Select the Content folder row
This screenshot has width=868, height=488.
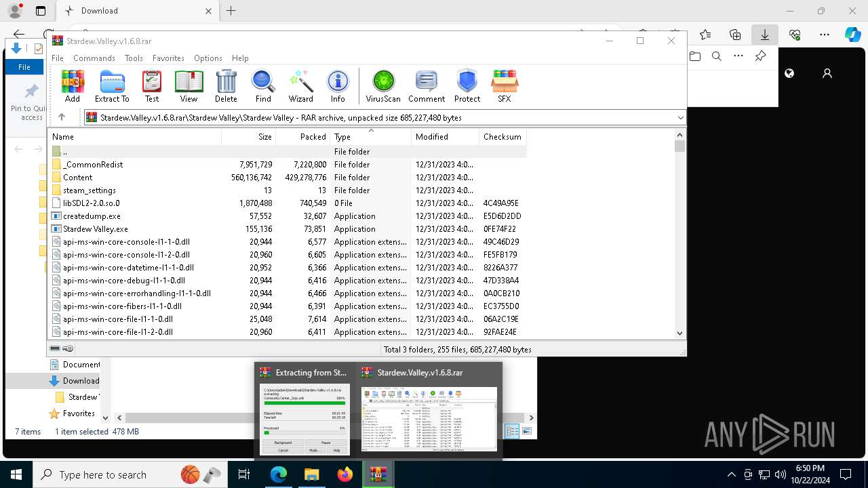tap(288, 178)
